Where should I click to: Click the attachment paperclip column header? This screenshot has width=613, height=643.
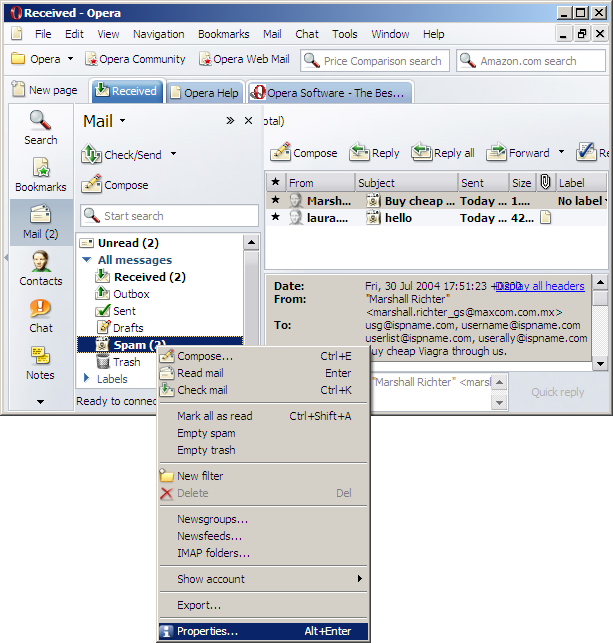(x=546, y=183)
